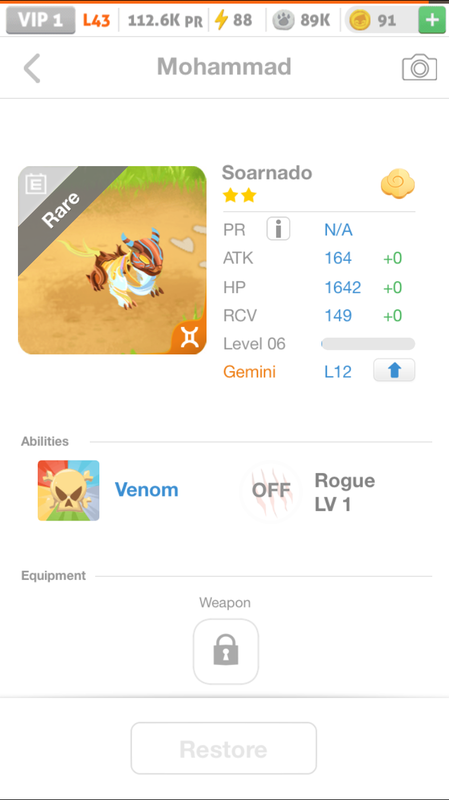Image resolution: width=449 pixels, height=800 pixels.
Task: Tap the yellow wind element icon
Action: [x=397, y=184]
